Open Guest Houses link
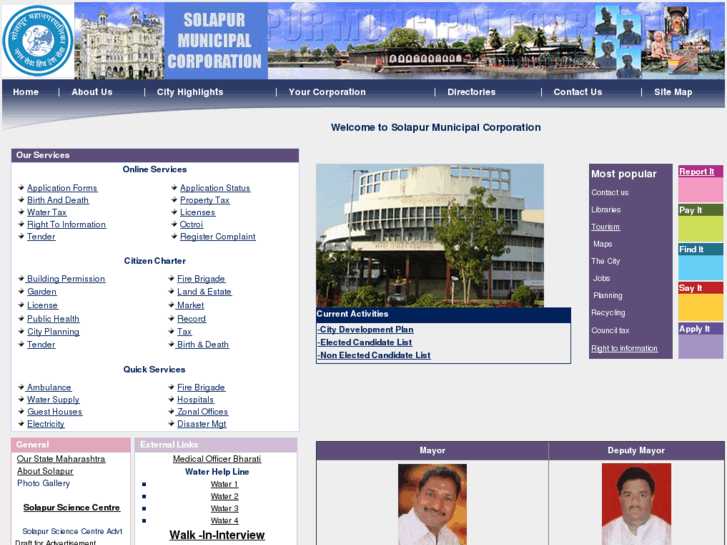 click(x=55, y=411)
